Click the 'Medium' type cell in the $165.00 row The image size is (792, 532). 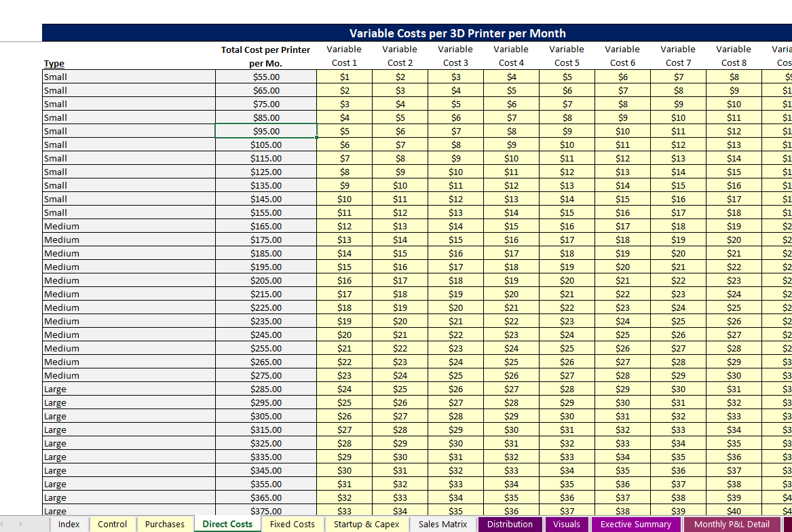coord(129,227)
